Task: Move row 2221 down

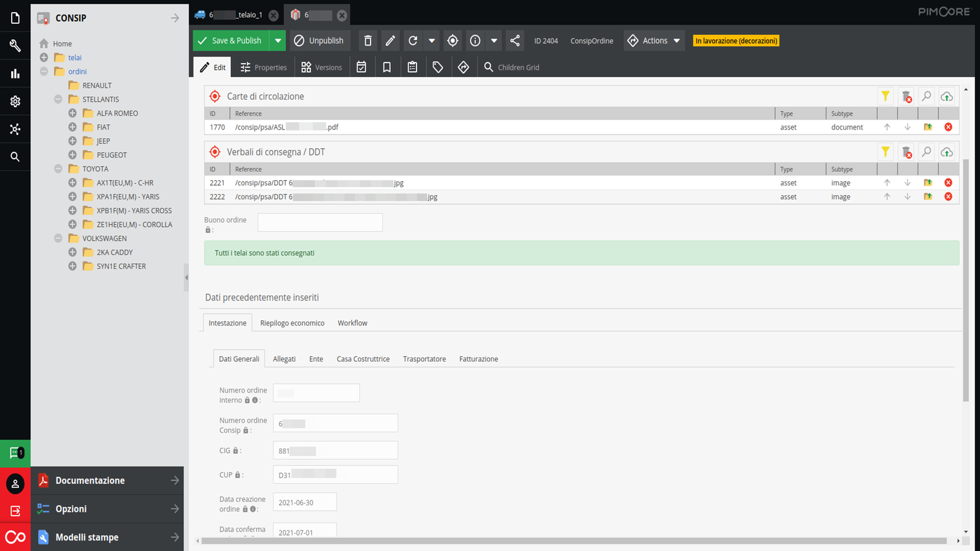Action: pyautogui.click(x=908, y=182)
